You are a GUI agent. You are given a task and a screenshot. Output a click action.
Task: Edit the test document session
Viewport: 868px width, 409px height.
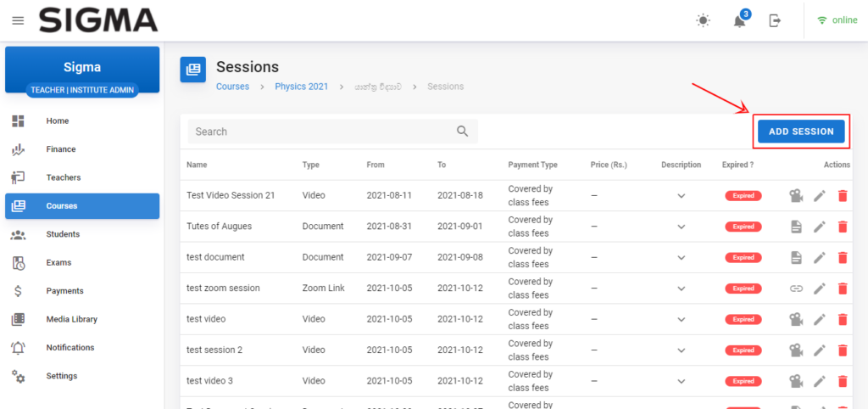[x=820, y=258]
